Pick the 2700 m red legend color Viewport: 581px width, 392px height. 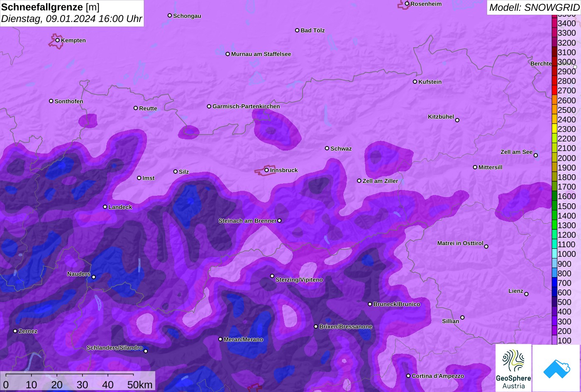click(554, 90)
